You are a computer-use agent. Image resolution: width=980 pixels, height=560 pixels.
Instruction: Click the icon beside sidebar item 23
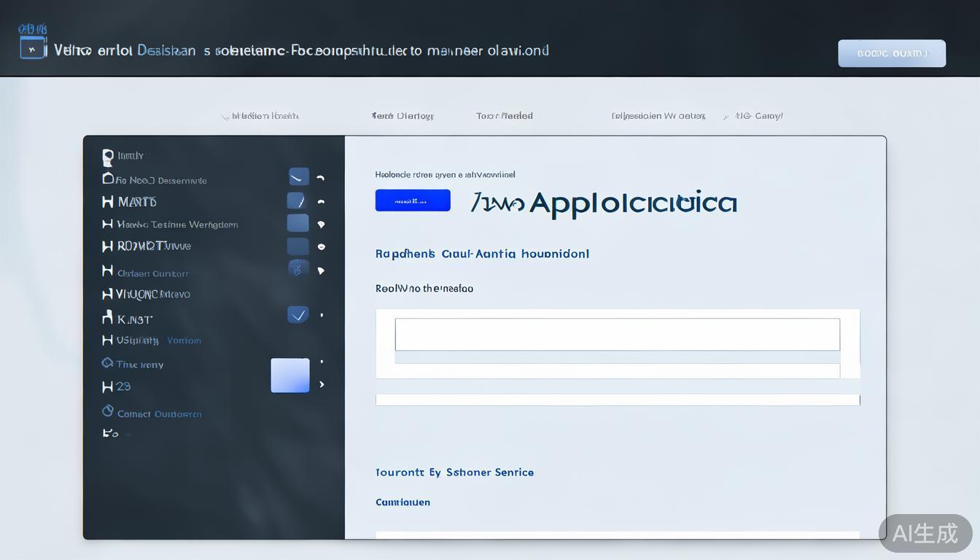(x=107, y=386)
